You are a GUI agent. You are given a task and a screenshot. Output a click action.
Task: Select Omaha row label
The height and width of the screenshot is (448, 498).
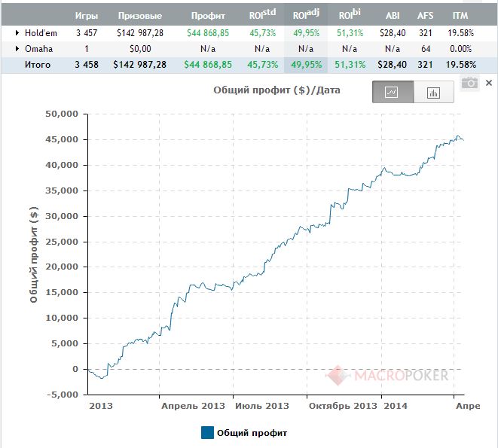38,49
